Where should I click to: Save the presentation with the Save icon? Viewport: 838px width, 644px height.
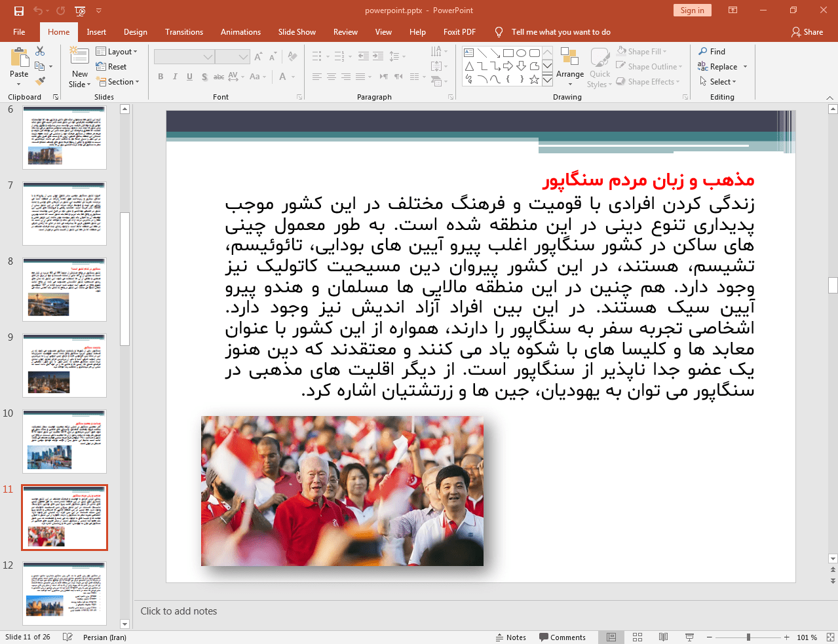[19, 10]
